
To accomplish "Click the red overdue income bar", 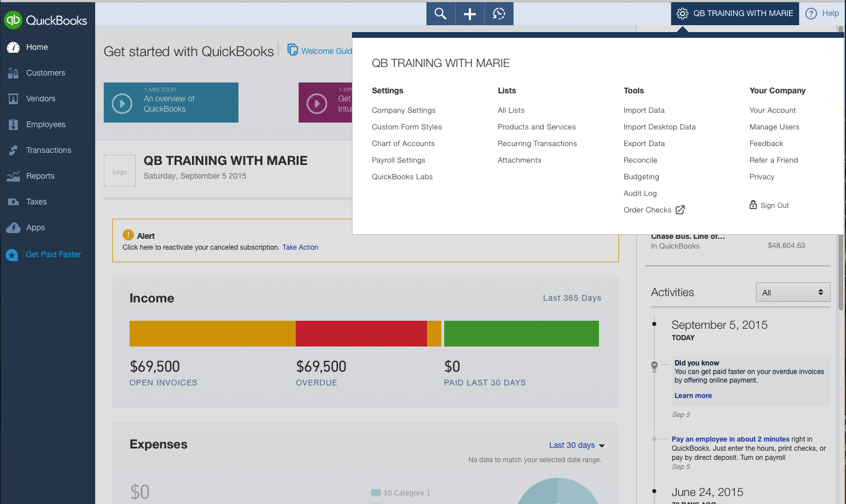I will pos(361,333).
